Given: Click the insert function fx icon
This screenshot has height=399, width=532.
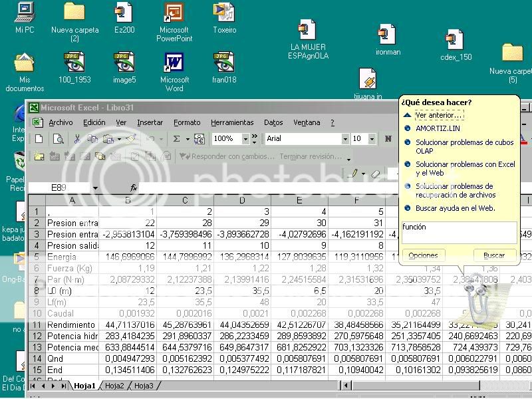Looking at the screenshot, I should coord(134,188).
